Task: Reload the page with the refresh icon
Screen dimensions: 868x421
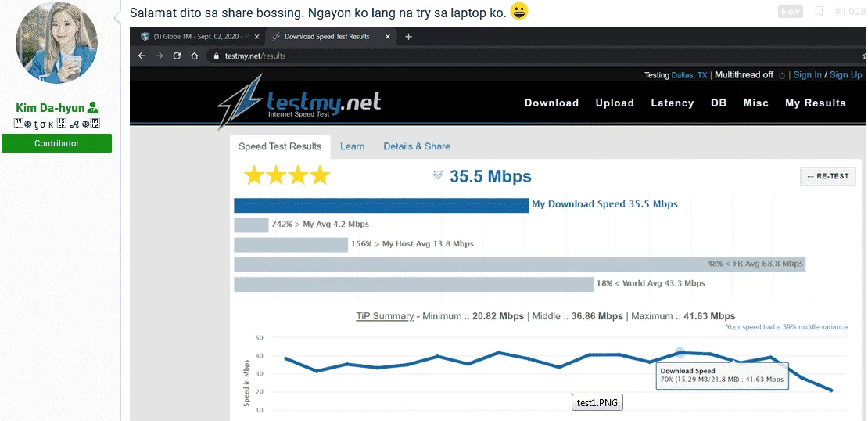Action: coord(178,56)
